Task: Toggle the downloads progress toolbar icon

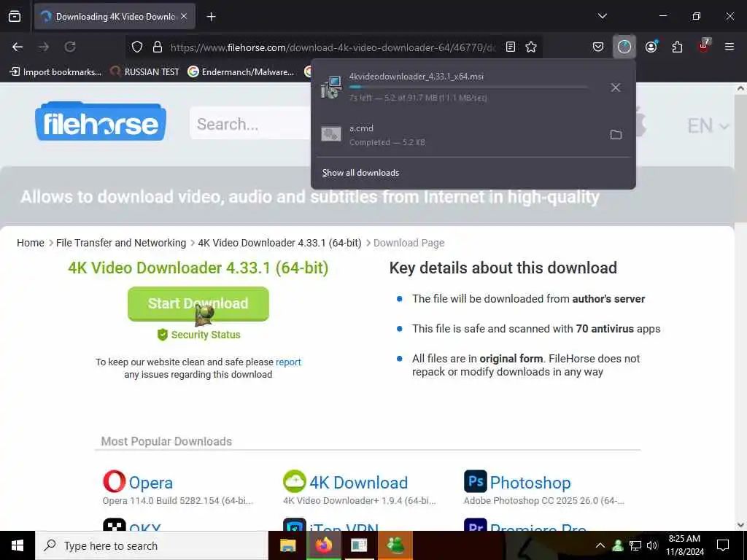Action: click(624, 47)
